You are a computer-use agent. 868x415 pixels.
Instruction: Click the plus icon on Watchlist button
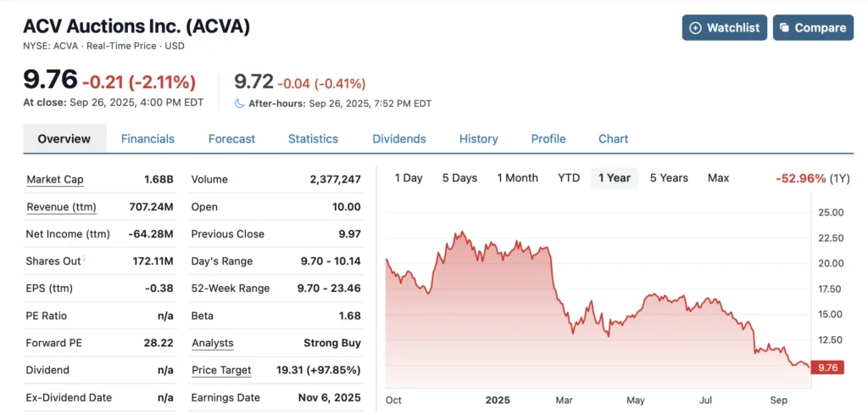point(696,28)
